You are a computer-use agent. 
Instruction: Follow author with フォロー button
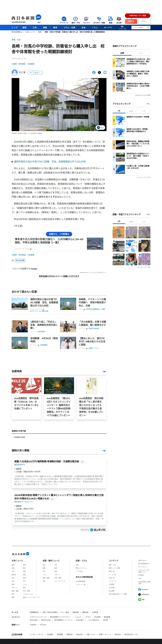tap(35, 72)
